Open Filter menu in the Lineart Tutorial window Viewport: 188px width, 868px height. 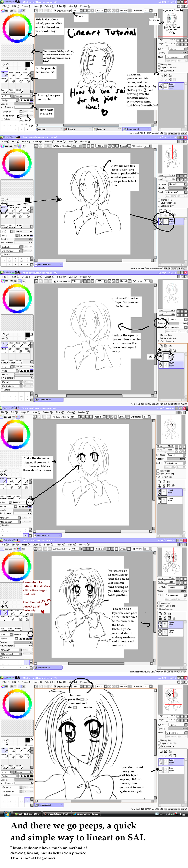tap(61, 6)
